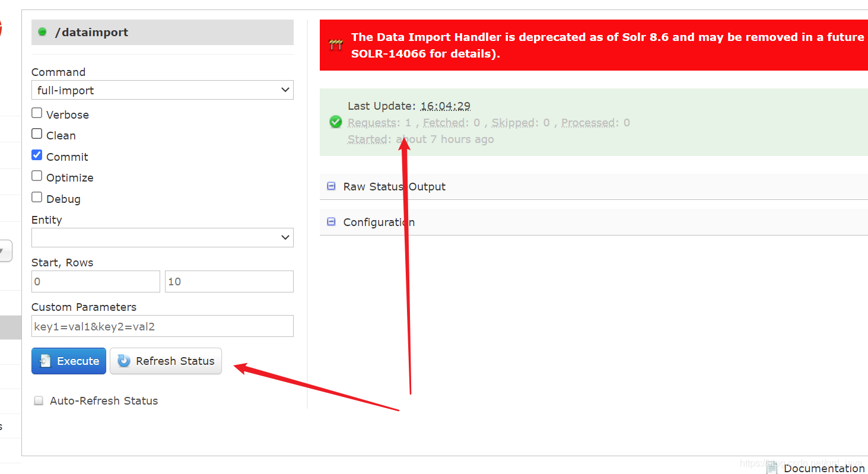Click the Documentation page icon
This screenshot has width=868, height=474.
coord(772,468)
